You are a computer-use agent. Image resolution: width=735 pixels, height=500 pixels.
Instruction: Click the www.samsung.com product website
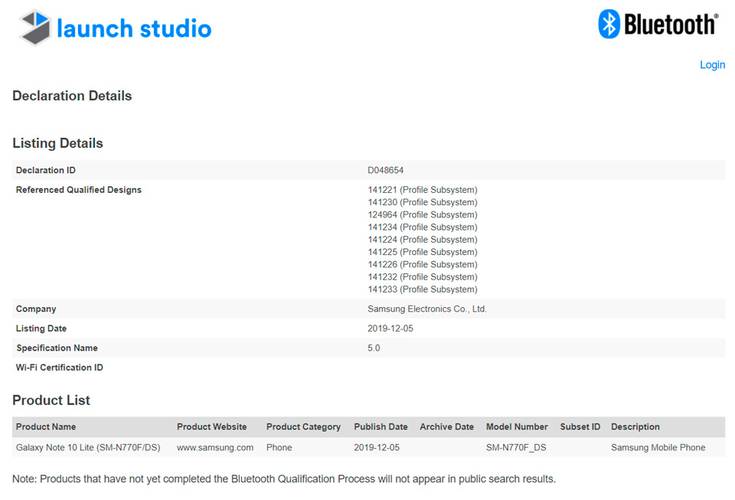(x=215, y=448)
